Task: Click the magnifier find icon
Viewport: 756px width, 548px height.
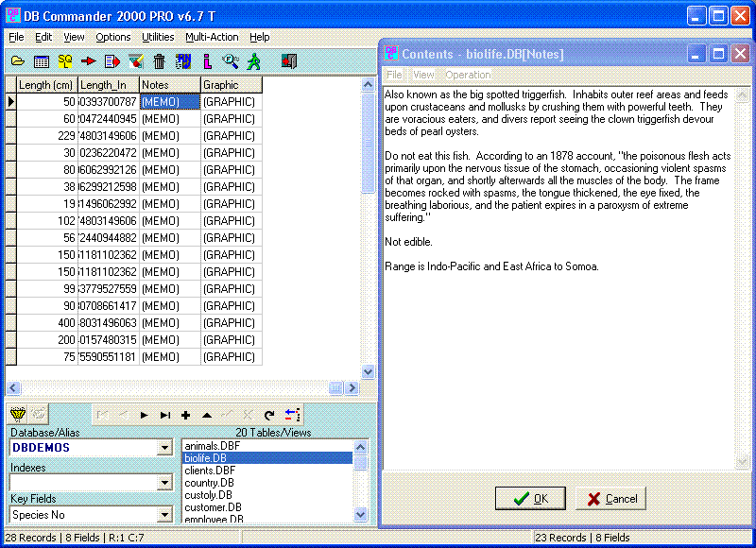Action: 231,61
